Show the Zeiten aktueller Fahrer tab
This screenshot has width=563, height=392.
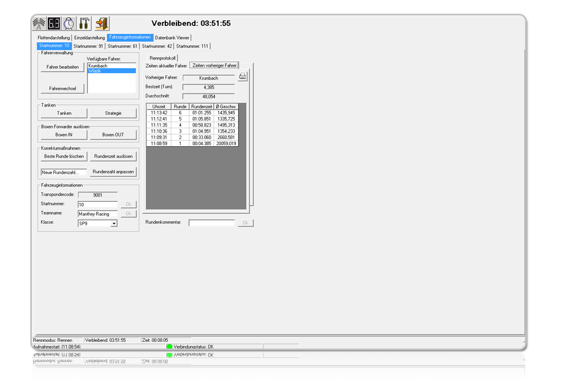[166, 65]
